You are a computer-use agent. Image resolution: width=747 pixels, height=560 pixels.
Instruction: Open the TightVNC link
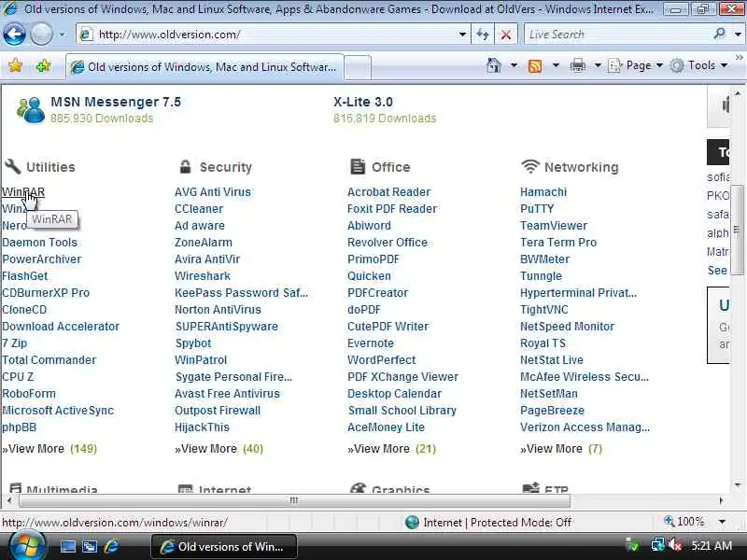click(x=544, y=310)
